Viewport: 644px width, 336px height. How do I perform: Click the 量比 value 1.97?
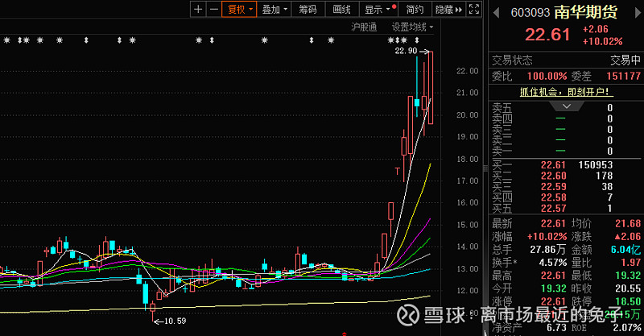631,263
